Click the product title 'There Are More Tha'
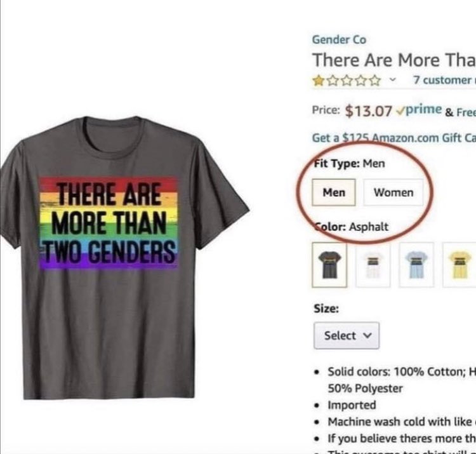Screen dimensions: 476x454 pyautogui.click(x=393, y=60)
